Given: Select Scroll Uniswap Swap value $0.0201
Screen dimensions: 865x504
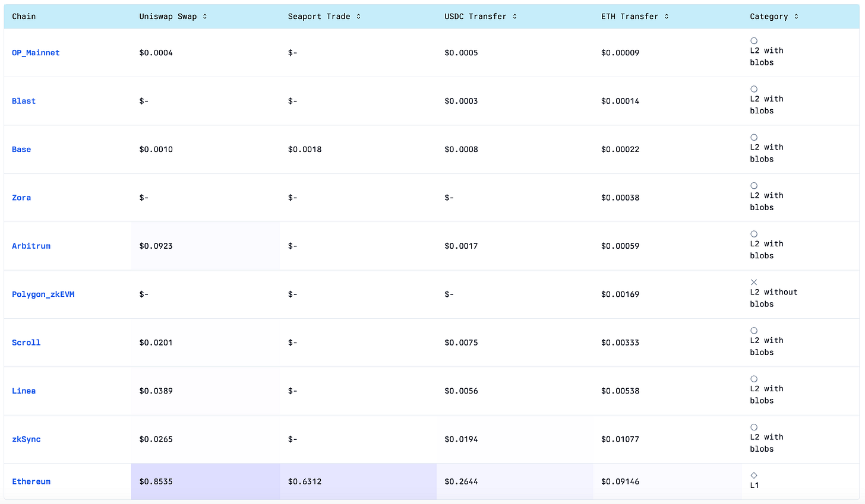Looking at the screenshot, I should point(156,343).
